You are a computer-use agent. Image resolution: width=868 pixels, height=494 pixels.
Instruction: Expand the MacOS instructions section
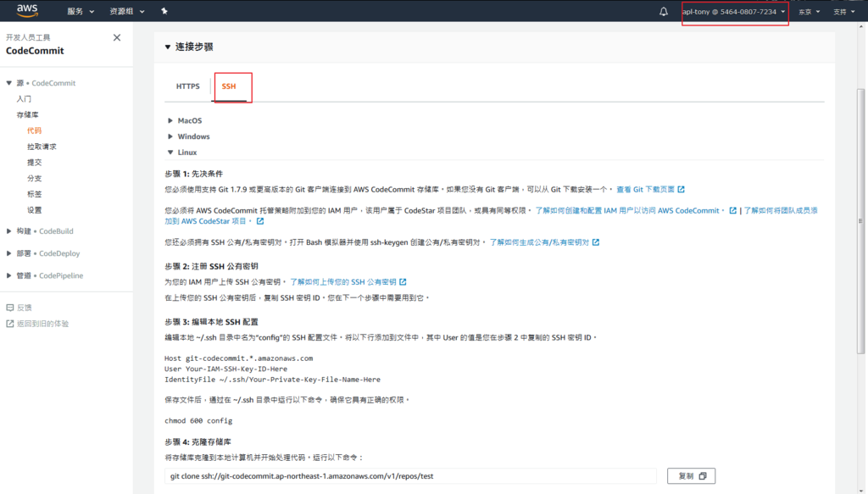[x=189, y=121]
